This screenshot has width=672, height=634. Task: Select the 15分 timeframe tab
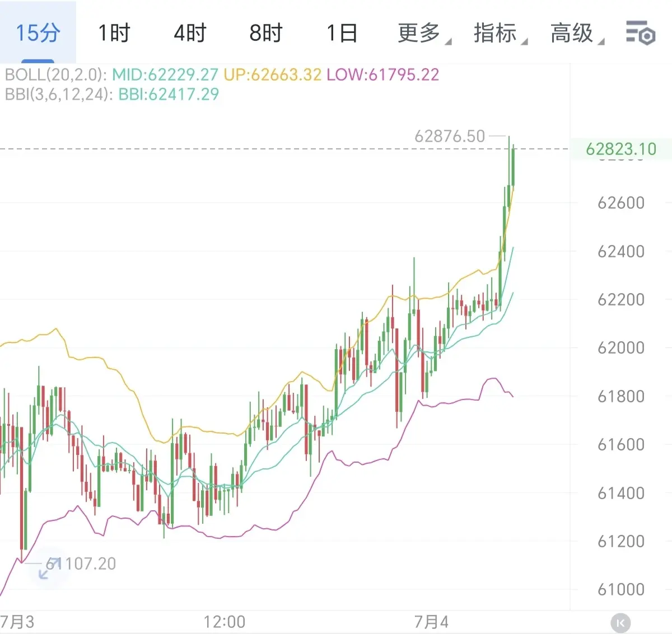click(38, 32)
